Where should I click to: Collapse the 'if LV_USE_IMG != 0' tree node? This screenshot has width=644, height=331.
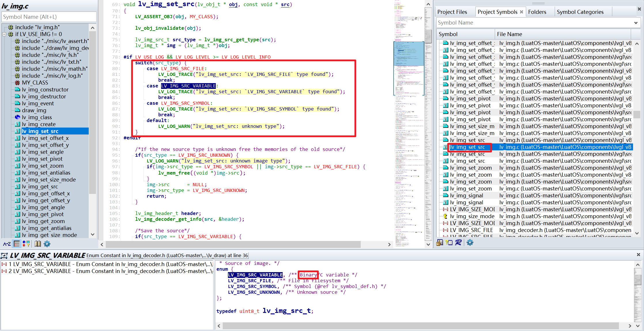[x=4, y=34]
